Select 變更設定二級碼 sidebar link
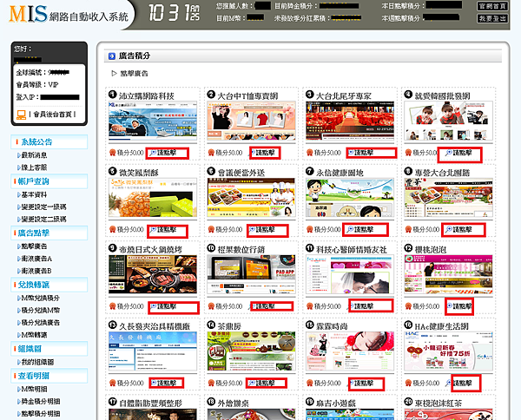Screen dimensions: 521x420 [x=43, y=220]
